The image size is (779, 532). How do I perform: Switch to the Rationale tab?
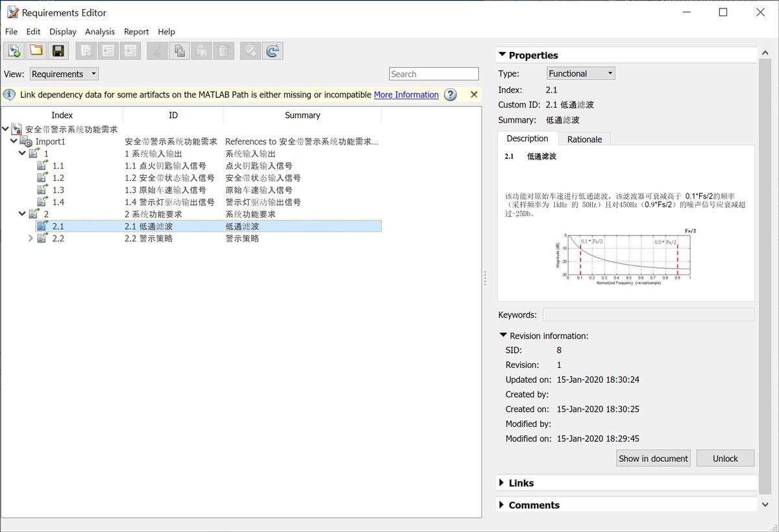[x=584, y=139]
